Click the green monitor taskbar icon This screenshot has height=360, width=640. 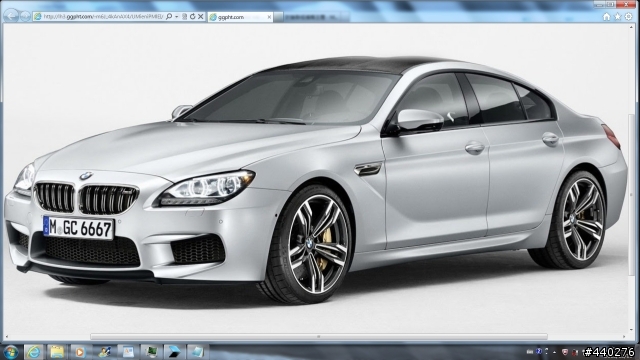151,352
